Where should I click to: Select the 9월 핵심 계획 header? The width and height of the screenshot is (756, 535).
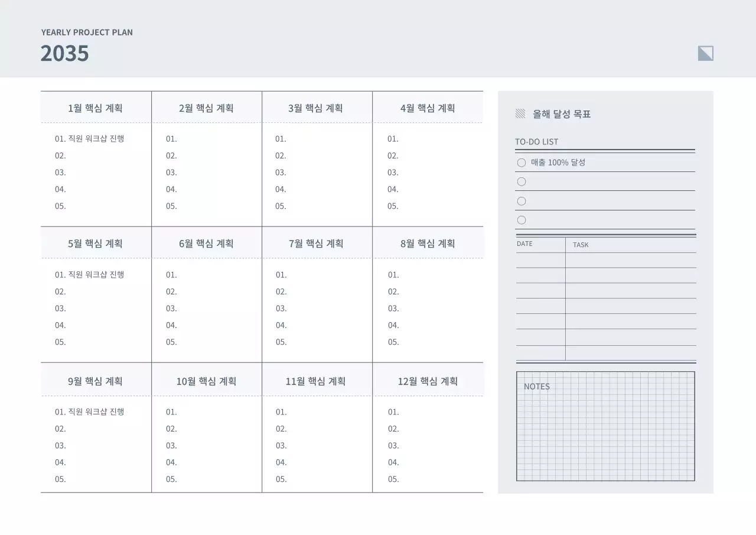(x=95, y=381)
